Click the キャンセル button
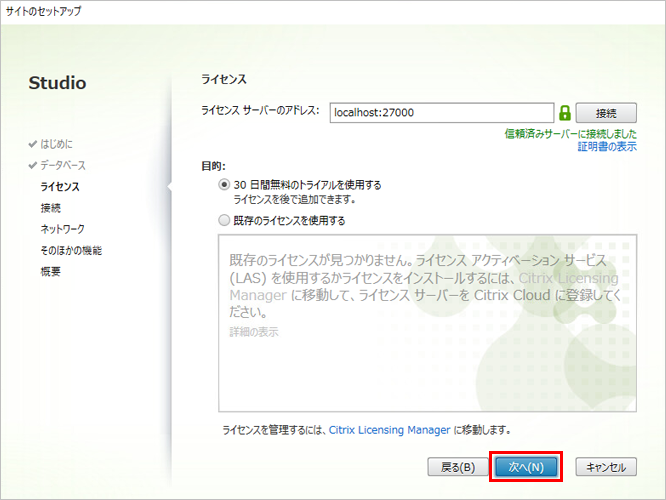Image resolution: width=666 pixels, height=500 pixels. [x=606, y=467]
